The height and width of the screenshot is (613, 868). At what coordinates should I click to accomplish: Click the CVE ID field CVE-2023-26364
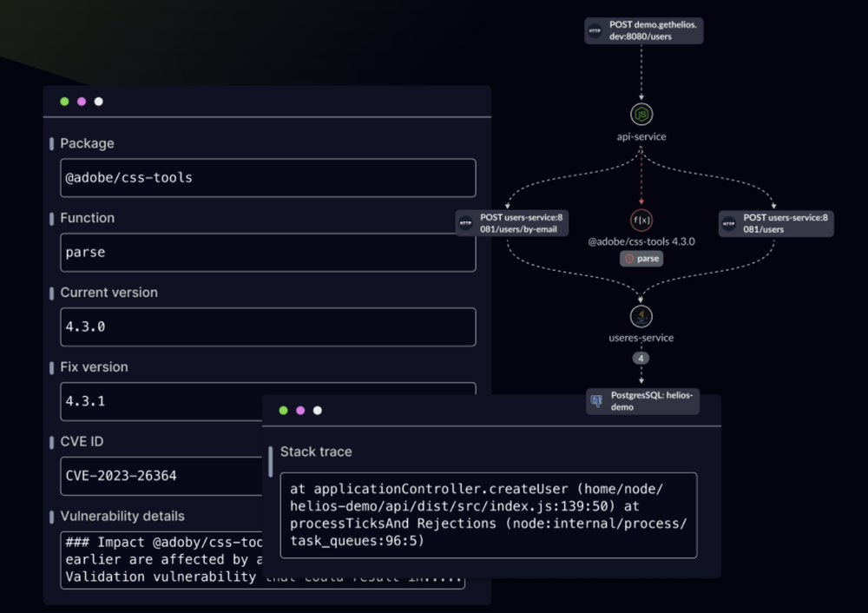coord(161,476)
